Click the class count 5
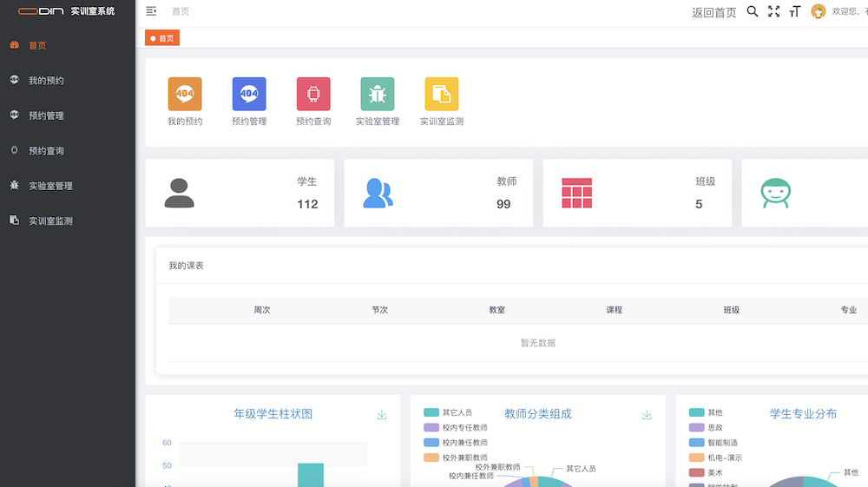Viewport: 868px width, 487px height. click(x=699, y=204)
